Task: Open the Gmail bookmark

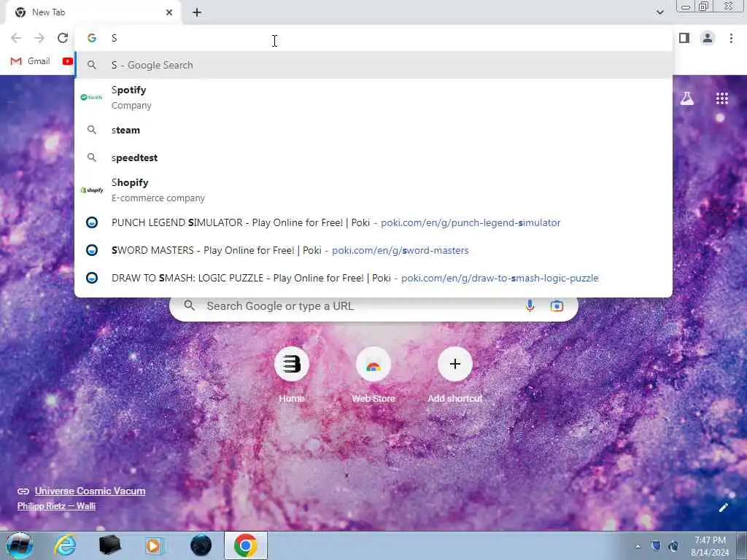Action: (30, 61)
